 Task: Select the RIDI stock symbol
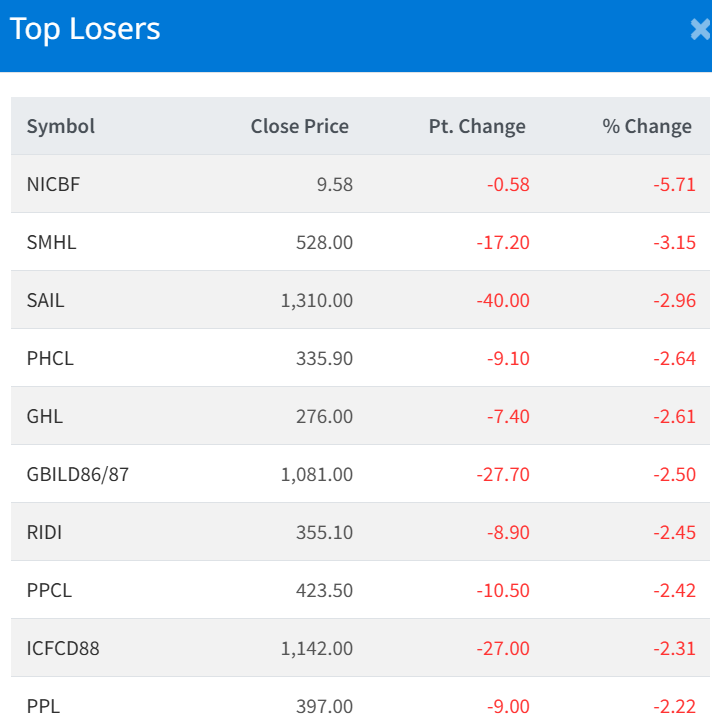(45, 532)
